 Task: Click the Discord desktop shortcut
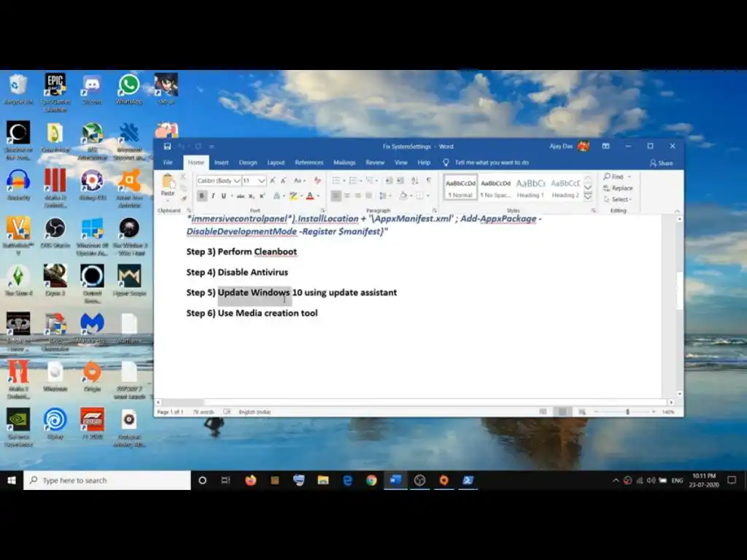(x=92, y=89)
